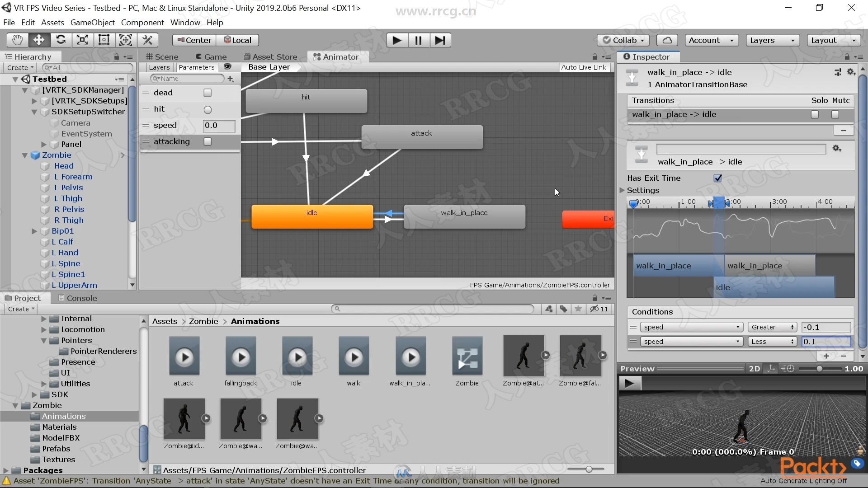The image size is (868, 488).
Task: Toggle Hierarchy panel lock icon
Action: [x=117, y=57]
